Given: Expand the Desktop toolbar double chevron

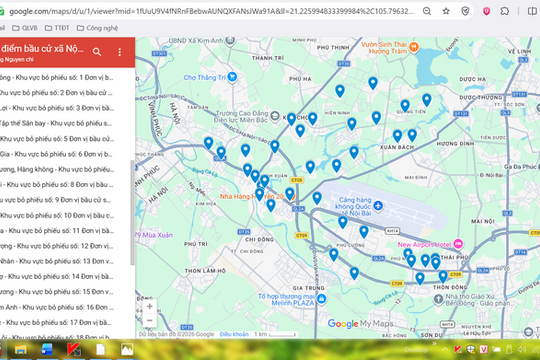Looking at the screenshot, I should click(434, 343).
